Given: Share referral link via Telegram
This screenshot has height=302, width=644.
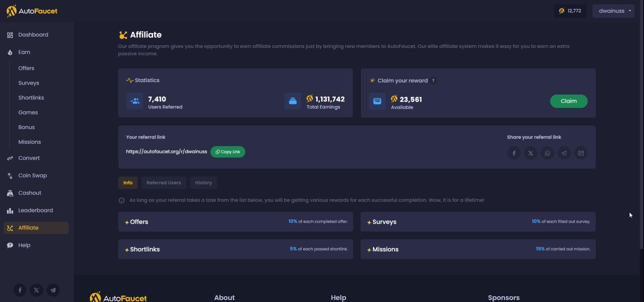Looking at the screenshot, I should pyautogui.click(x=564, y=153).
